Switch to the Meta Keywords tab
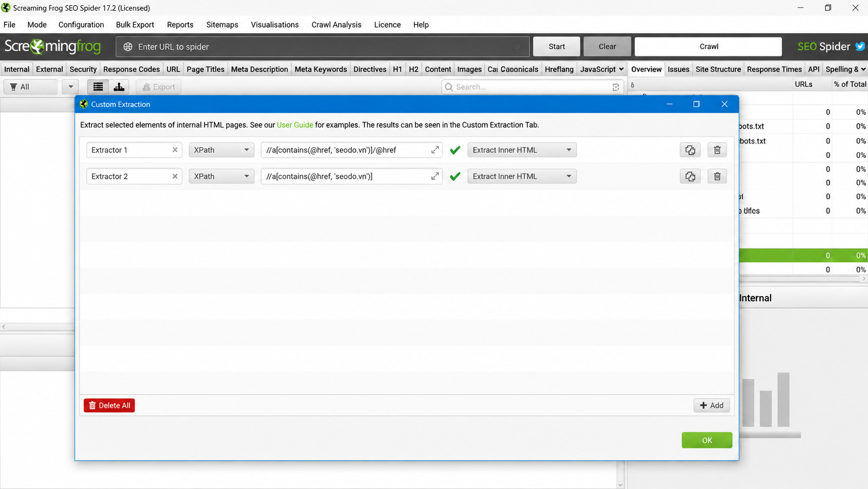868x489 pixels. click(x=321, y=69)
